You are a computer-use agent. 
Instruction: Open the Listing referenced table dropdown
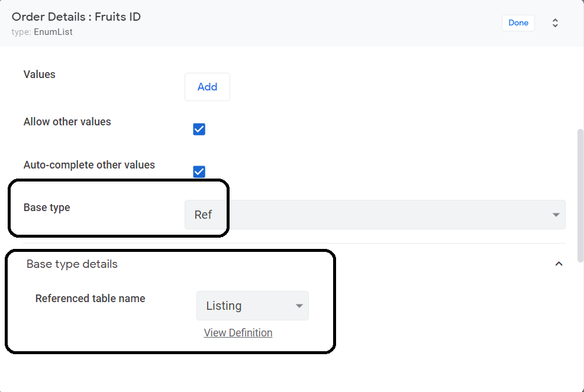tap(253, 306)
